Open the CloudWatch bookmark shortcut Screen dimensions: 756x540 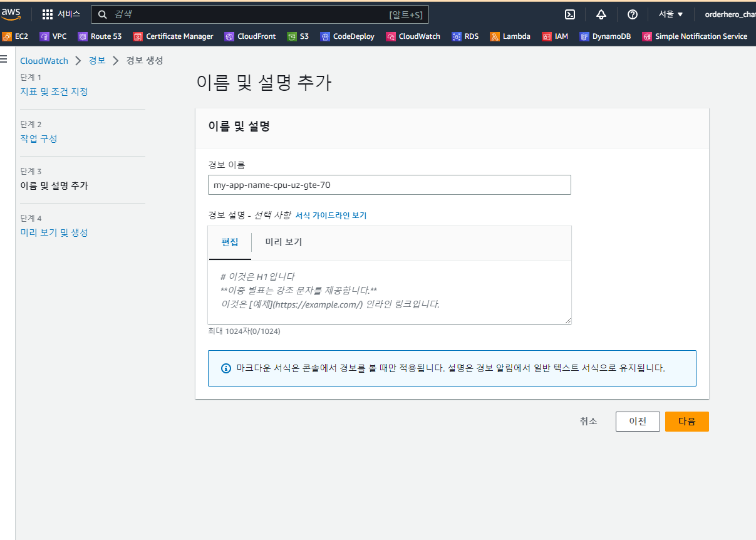pyautogui.click(x=413, y=36)
